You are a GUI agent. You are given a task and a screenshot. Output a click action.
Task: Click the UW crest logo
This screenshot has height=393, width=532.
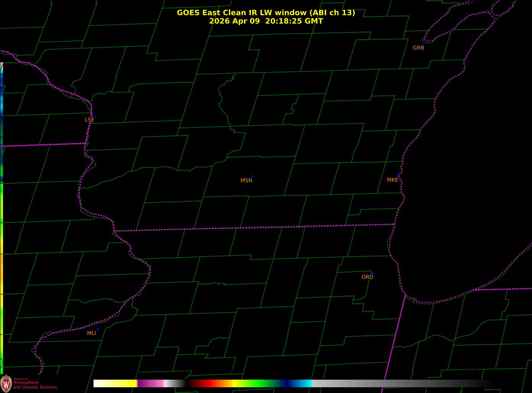pos(6,383)
